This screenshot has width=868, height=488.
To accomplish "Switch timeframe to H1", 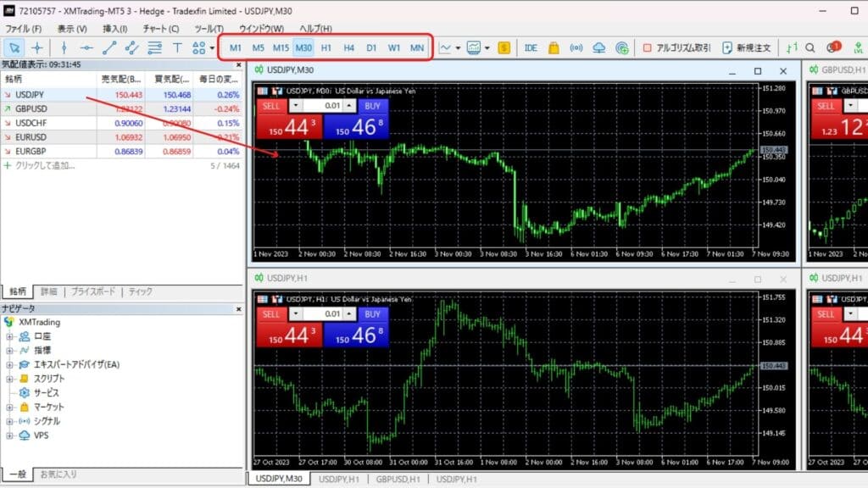I will (x=326, y=48).
